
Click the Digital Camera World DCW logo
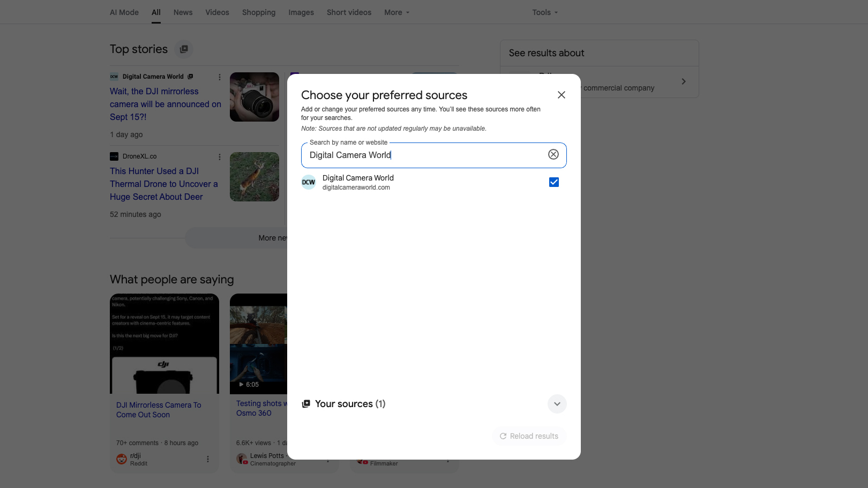[x=309, y=182]
